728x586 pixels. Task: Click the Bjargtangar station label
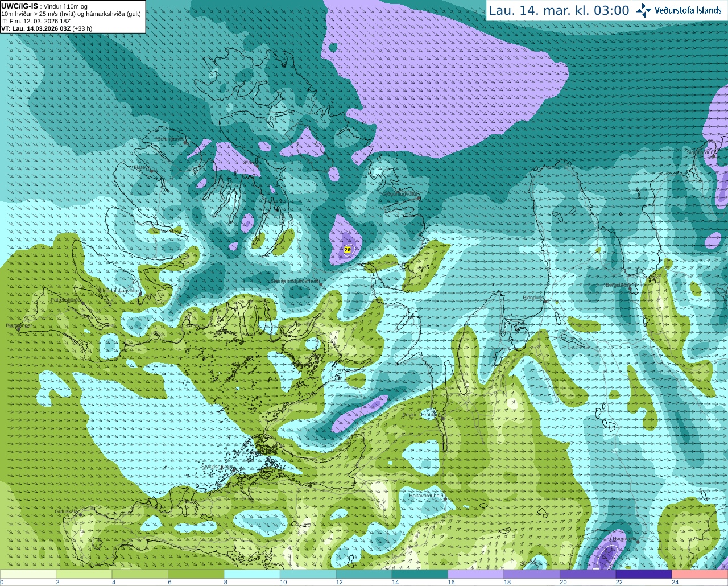19,325
